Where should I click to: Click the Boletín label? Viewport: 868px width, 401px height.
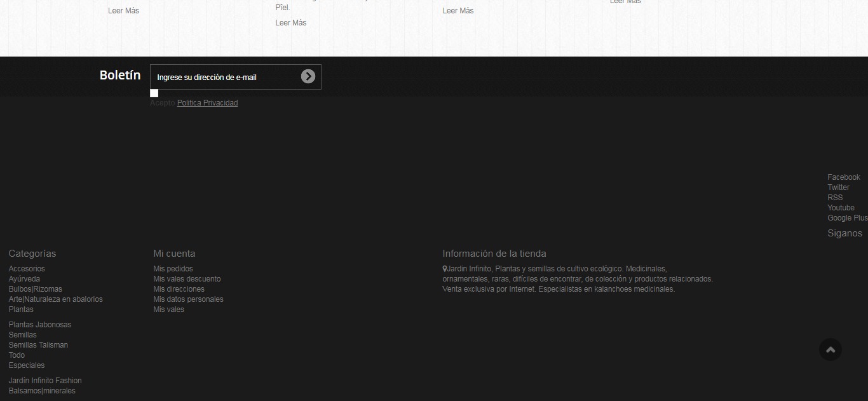(x=120, y=75)
